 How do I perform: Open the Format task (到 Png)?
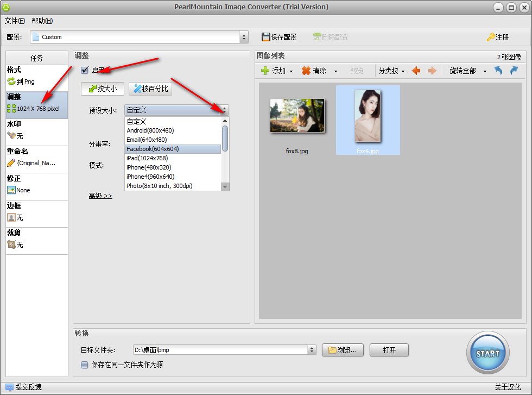point(37,78)
